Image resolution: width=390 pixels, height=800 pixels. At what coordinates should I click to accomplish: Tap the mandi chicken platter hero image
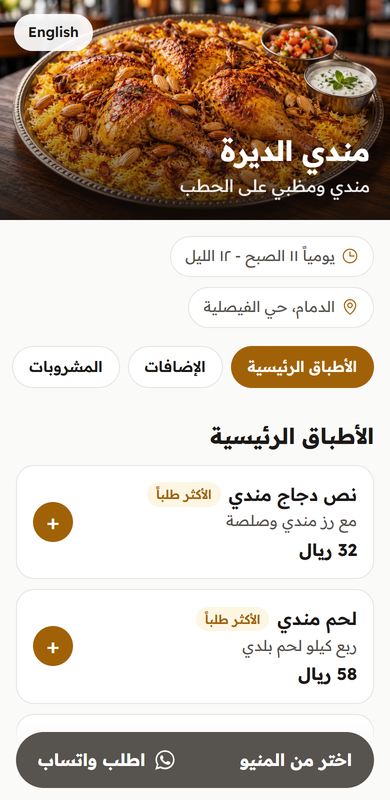click(195, 110)
